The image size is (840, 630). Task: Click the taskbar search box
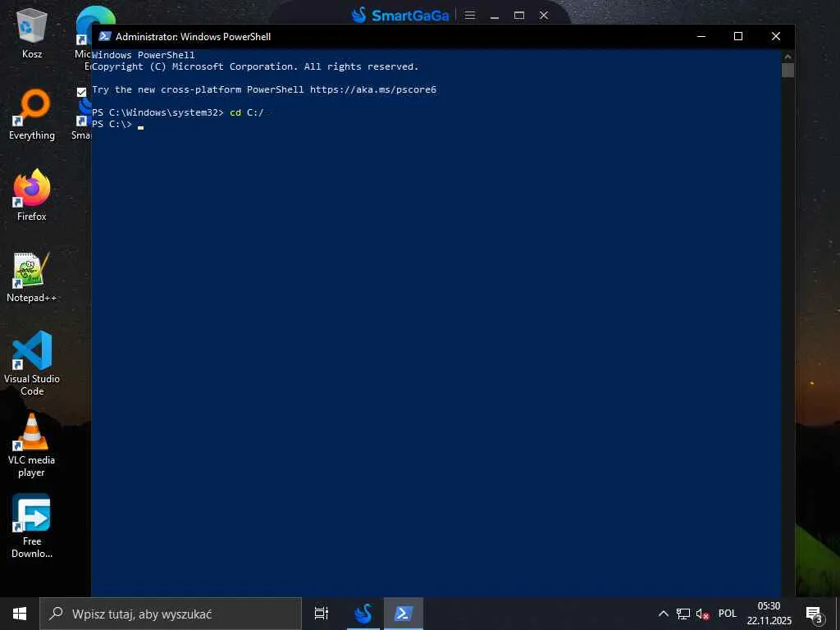pyautogui.click(x=171, y=614)
